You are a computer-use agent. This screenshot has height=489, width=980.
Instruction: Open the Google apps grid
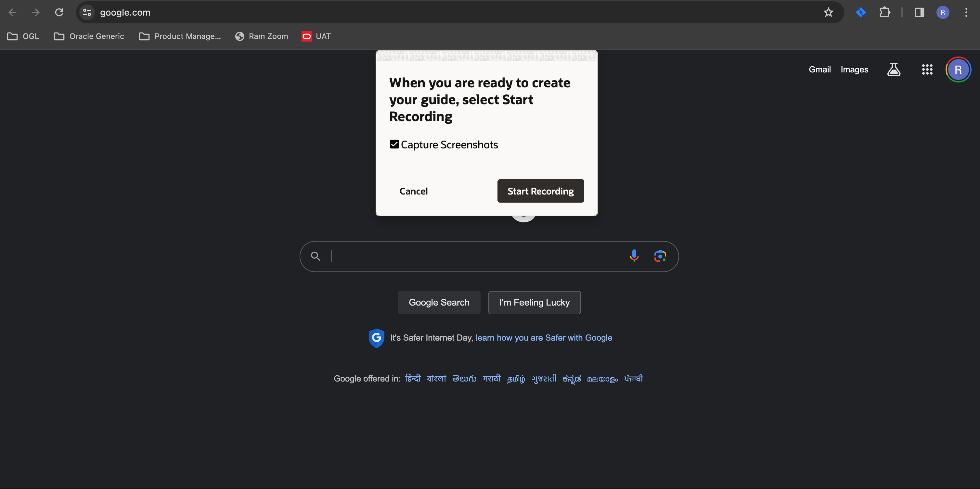(927, 69)
